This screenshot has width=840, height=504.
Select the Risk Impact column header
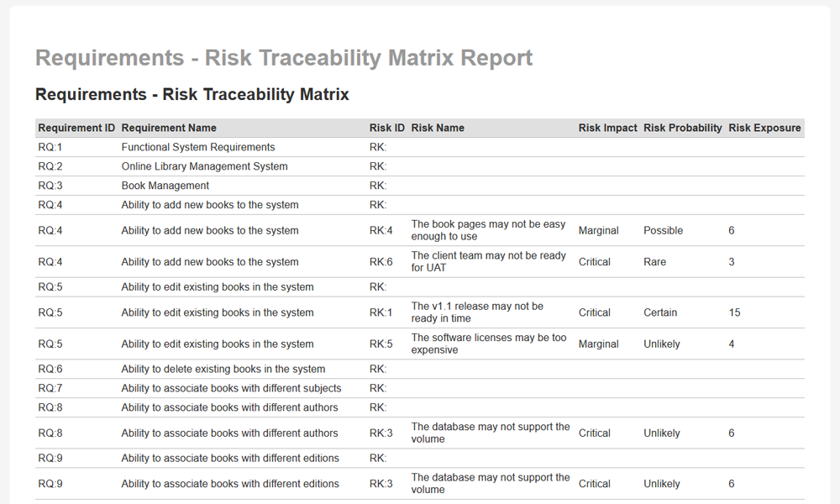click(x=607, y=129)
